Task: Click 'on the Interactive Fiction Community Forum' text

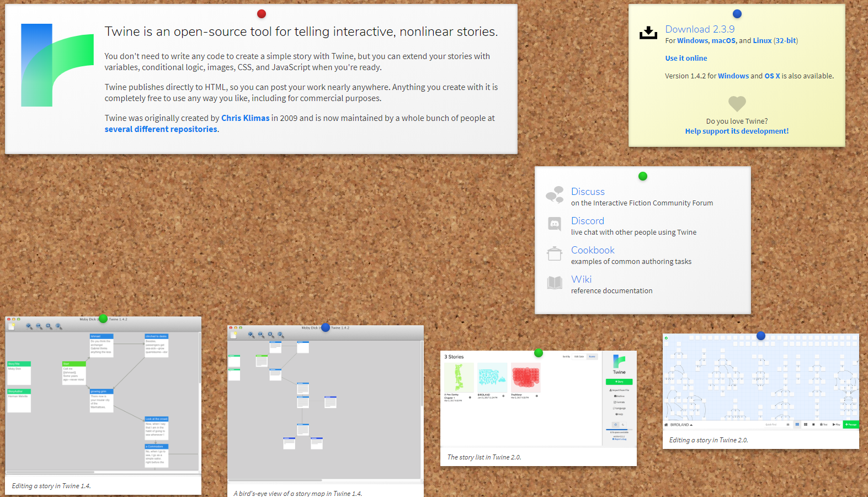Action: [x=642, y=203]
